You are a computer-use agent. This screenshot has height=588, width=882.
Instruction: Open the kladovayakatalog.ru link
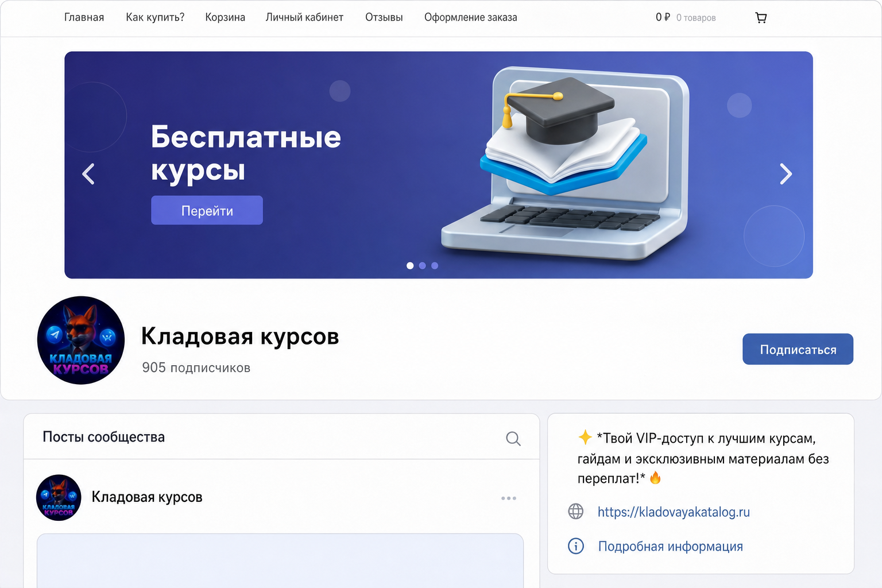[x=674, y=512]
